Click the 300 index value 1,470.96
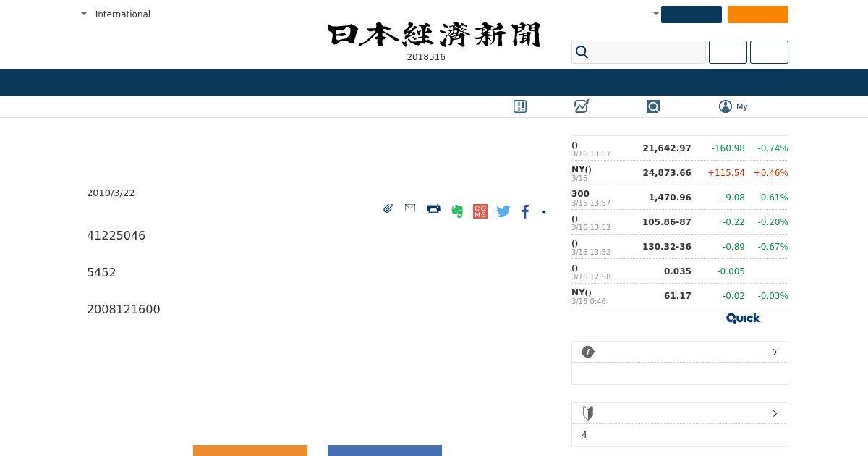 pos(670,197)
